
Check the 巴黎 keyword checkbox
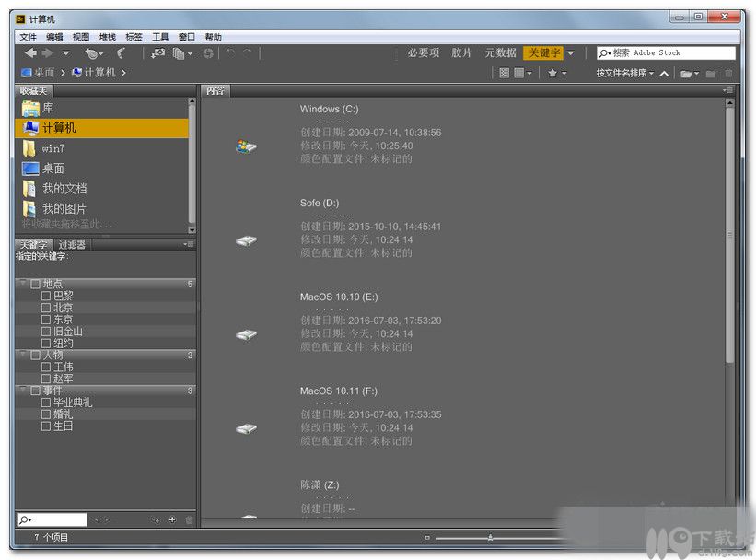[46, 296]
